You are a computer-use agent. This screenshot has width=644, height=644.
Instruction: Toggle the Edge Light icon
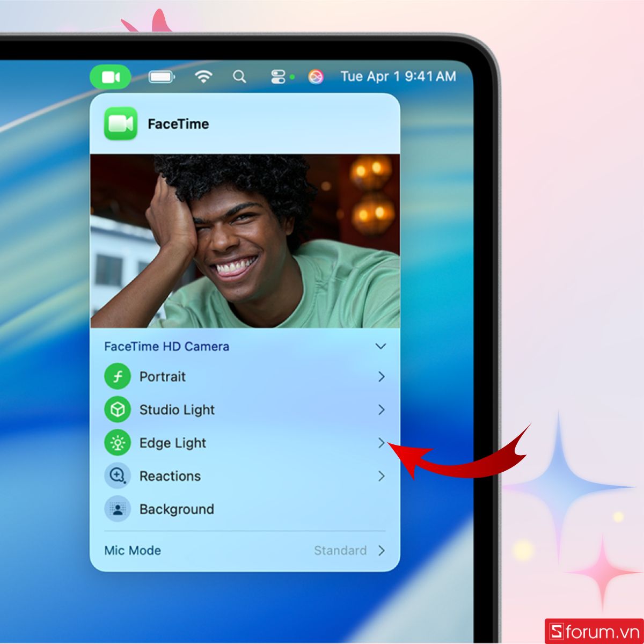pos(118,443)
